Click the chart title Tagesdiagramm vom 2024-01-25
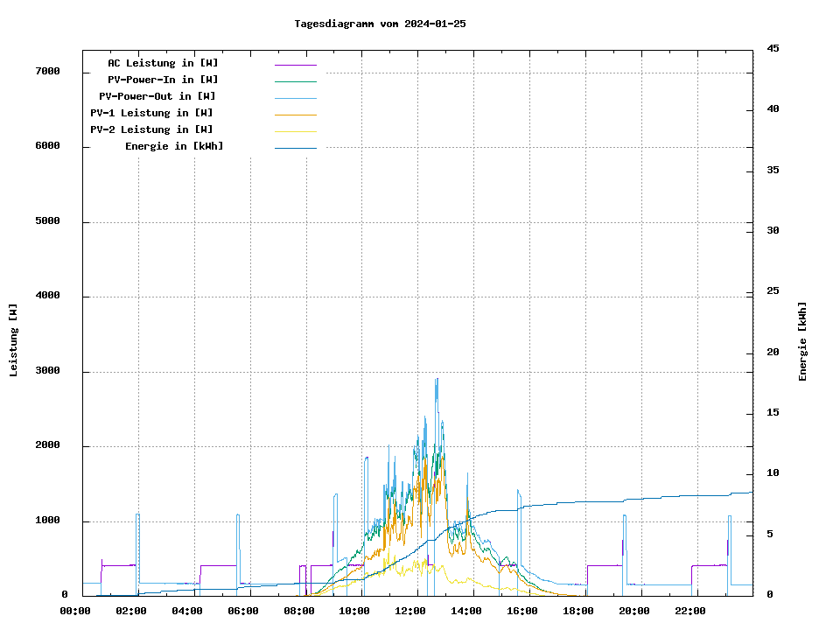840x630 pixels. 380,24
